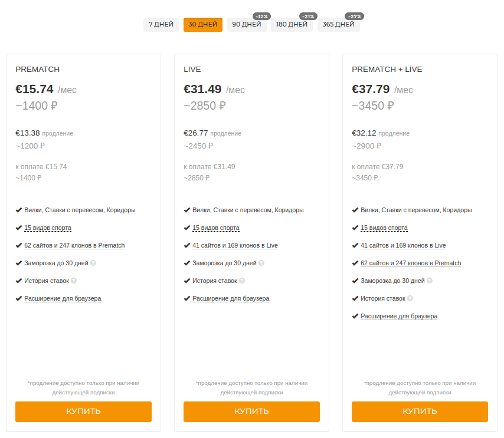Select the 30 ДНЕЙ period tab

pyautogui.click(x=203, y=25)
